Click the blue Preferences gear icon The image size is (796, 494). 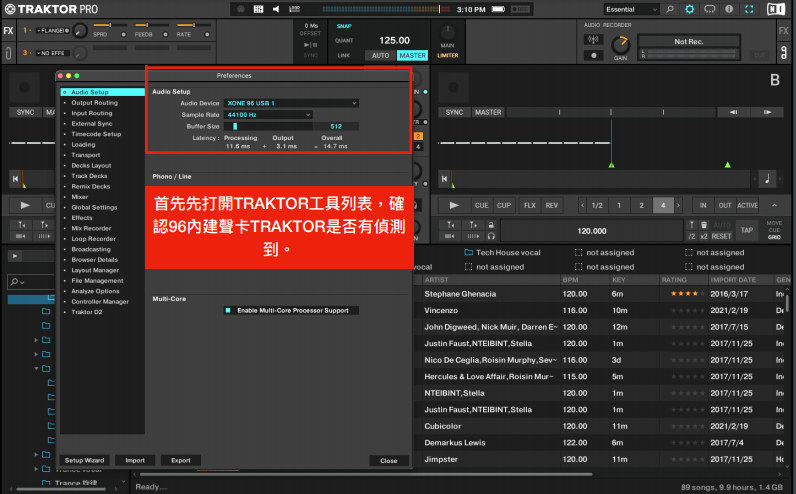point(689,9)
